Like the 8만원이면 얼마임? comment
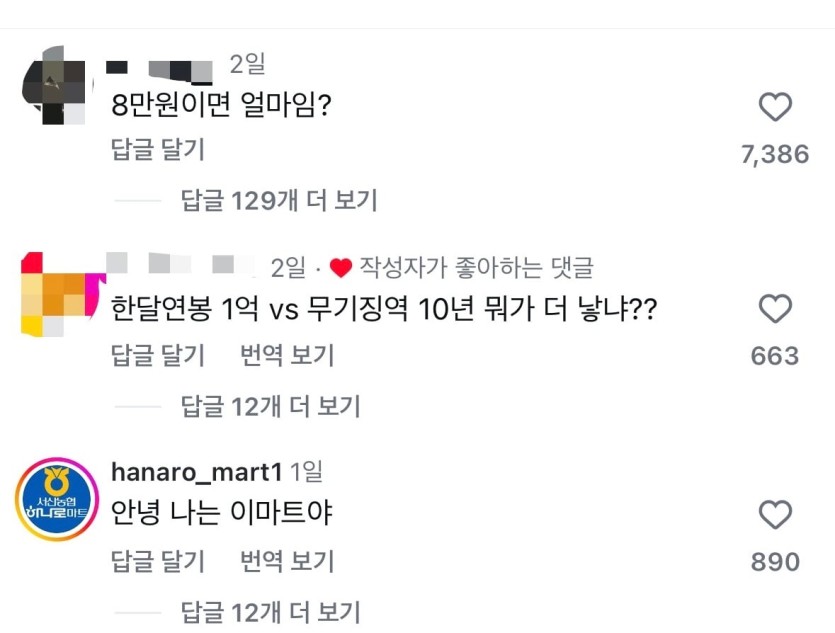Image resolution: width=835 pixels, height=633 pixels. click(775, 106)
